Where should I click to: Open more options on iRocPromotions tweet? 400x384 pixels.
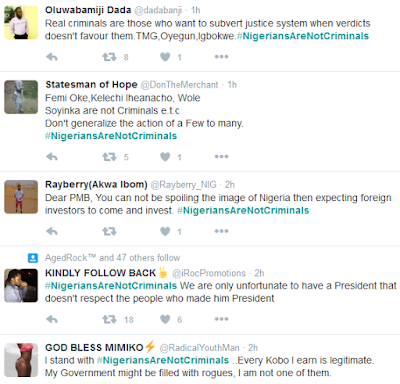(x=221, y=319)
